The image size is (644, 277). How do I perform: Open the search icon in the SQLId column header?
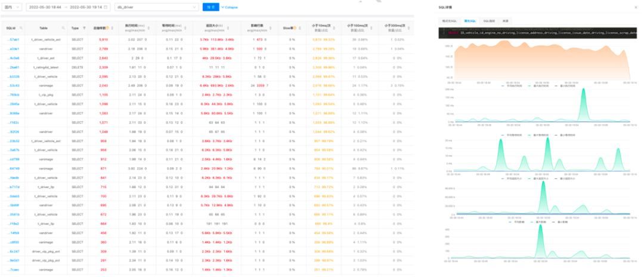(21, 28)
